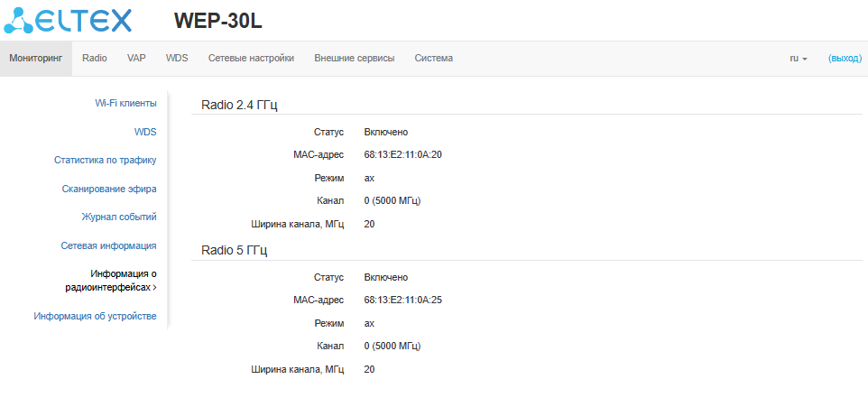Screen dimensions: 868x407
Task: Expand the ru language dropdown
Action: 799,58
